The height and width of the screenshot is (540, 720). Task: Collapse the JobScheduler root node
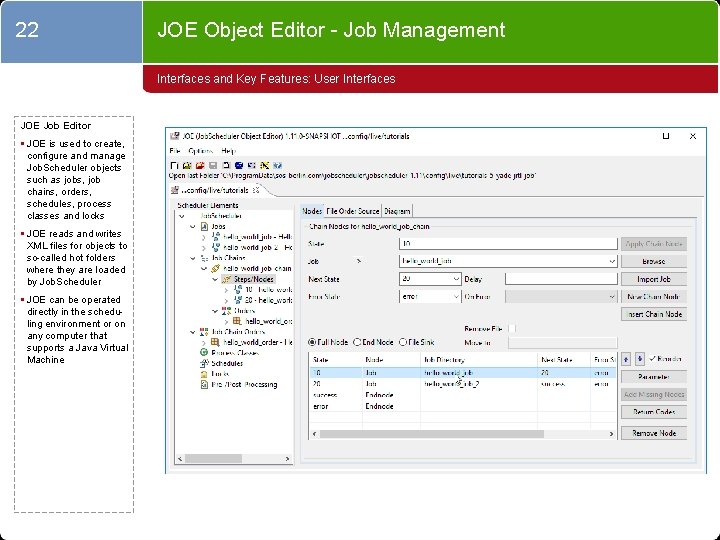click(x=182, y=216)
